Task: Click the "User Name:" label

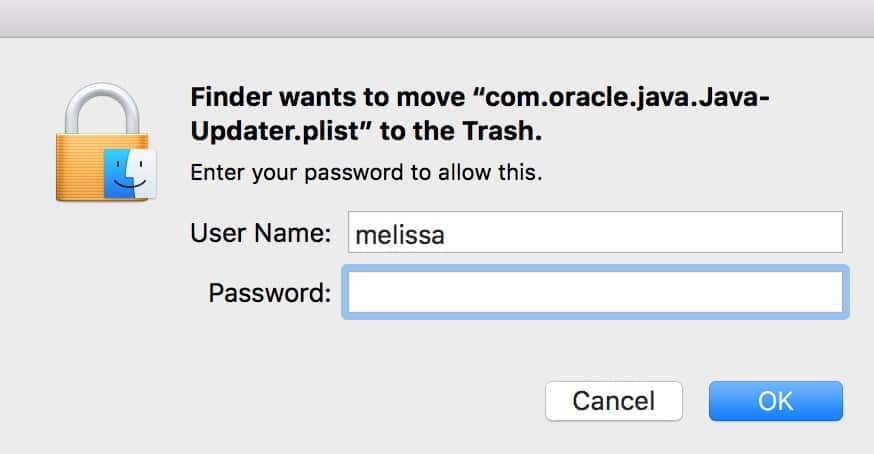Action: (260, 234)
